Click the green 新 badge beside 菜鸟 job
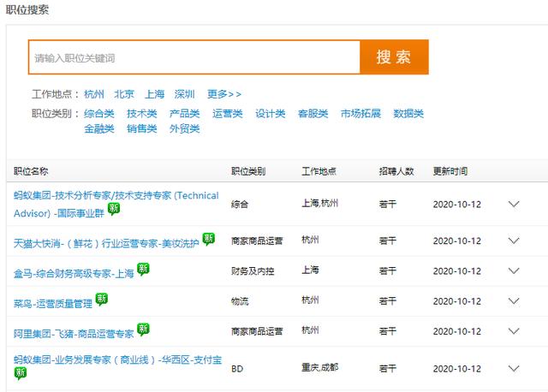Viewport: 548px width, 392px height. click(102, 299)
